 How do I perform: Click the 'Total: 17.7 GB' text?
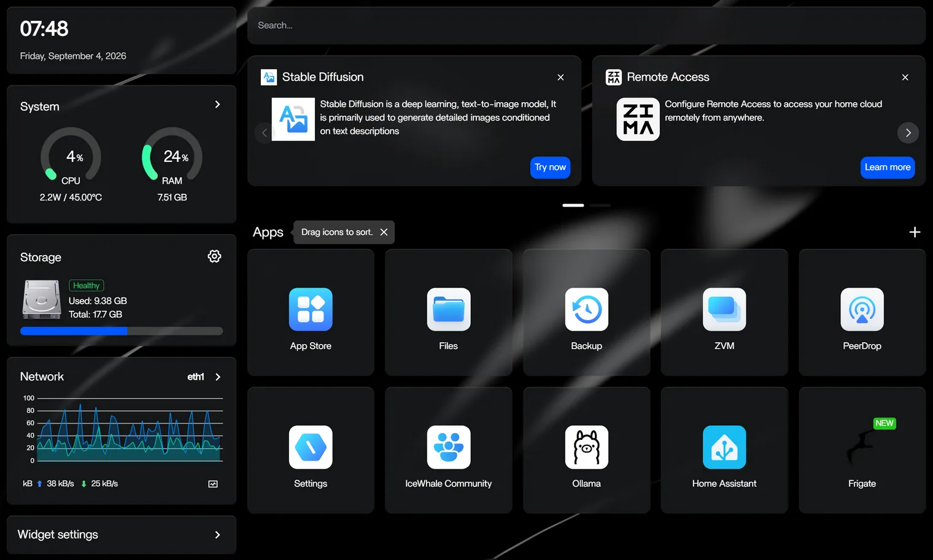(95, 314)
